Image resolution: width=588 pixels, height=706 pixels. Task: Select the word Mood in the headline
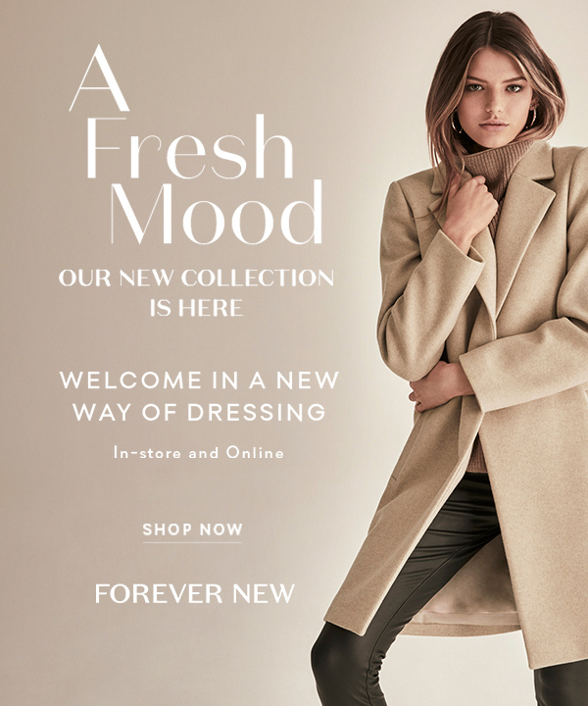[x=217, y=213]
